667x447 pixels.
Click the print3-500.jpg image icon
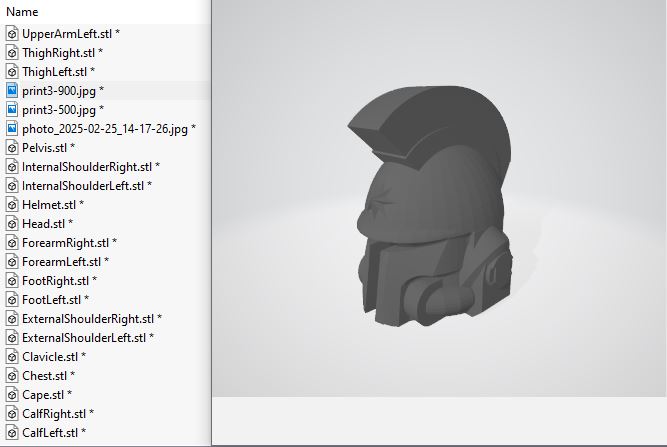(12, 109)
